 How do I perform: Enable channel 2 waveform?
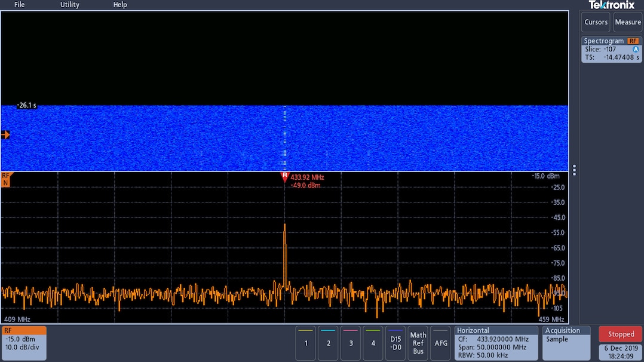click(x=329, y=343)
